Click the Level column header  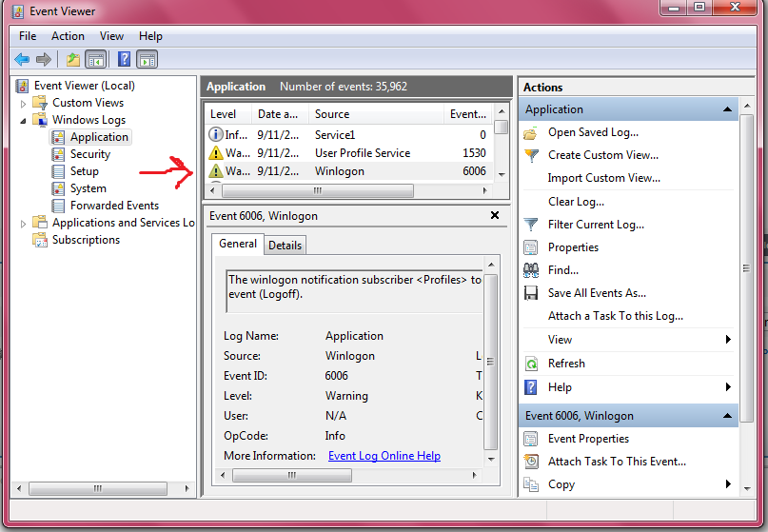pos(227,114)
